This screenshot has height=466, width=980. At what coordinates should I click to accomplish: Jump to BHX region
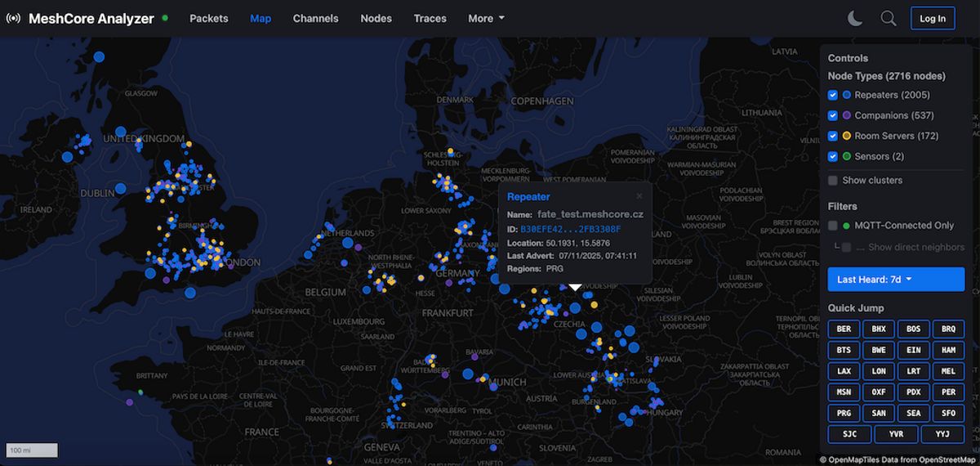pyautogui.click(x=879, y=329)
